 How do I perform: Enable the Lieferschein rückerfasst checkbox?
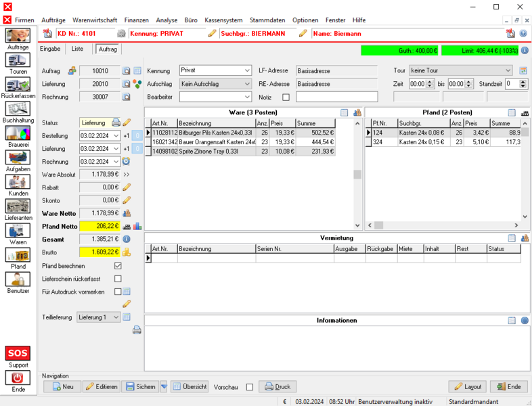coord(118,278)
